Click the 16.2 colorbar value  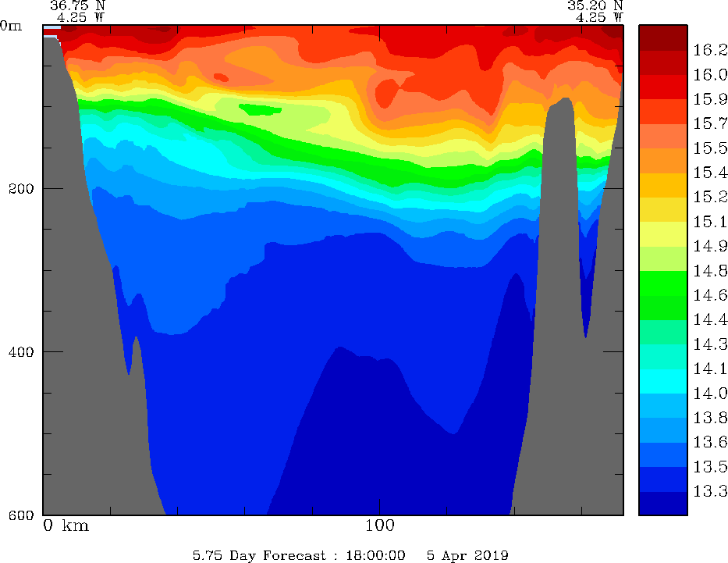pos(710,50)
